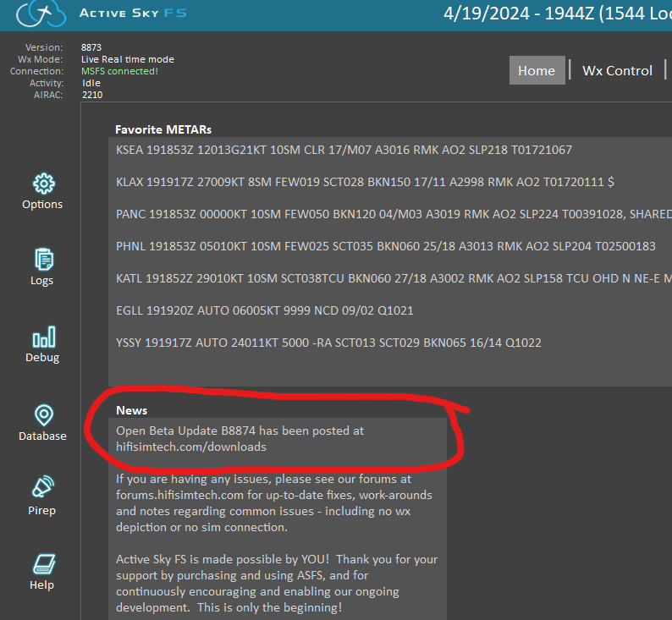This screenshot has width=672, height=620.
Task: Switch to the Home tab
Action: click(537, 70)
